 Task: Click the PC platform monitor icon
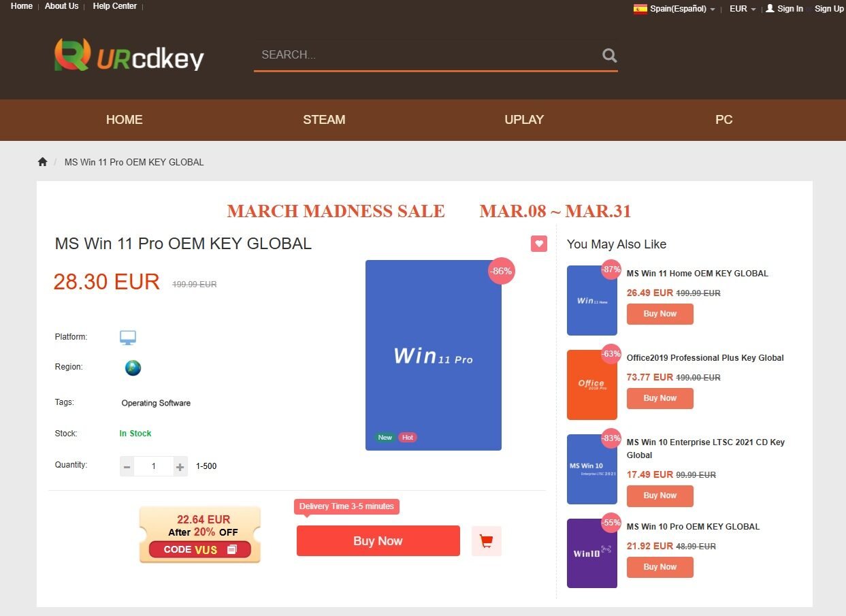128,338
